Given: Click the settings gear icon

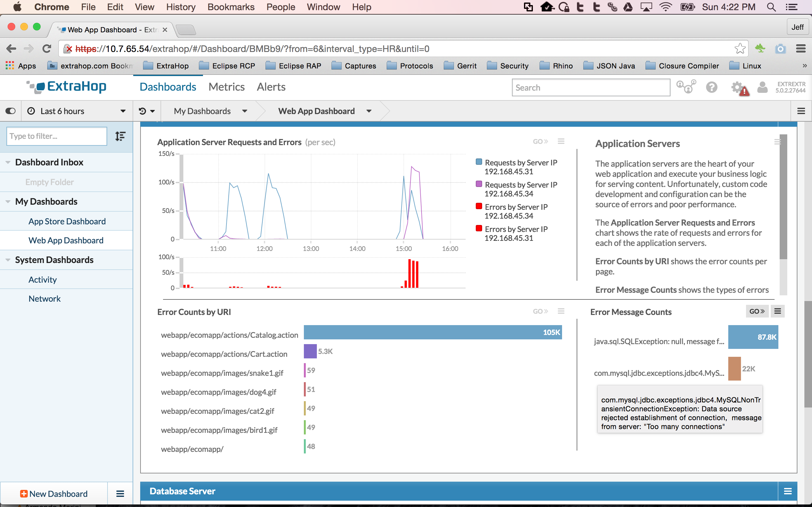Looking at the screenshot, I should tap(738, 87).
